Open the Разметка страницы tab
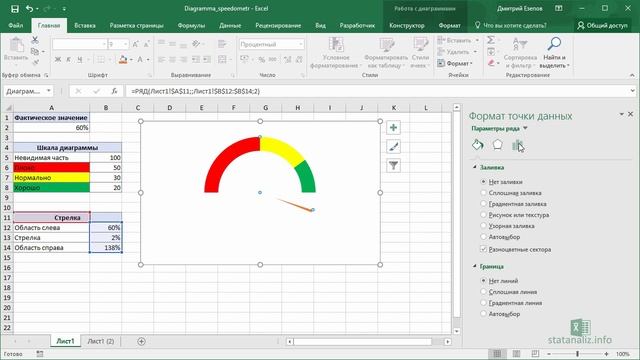 click(x=136, y=25)
